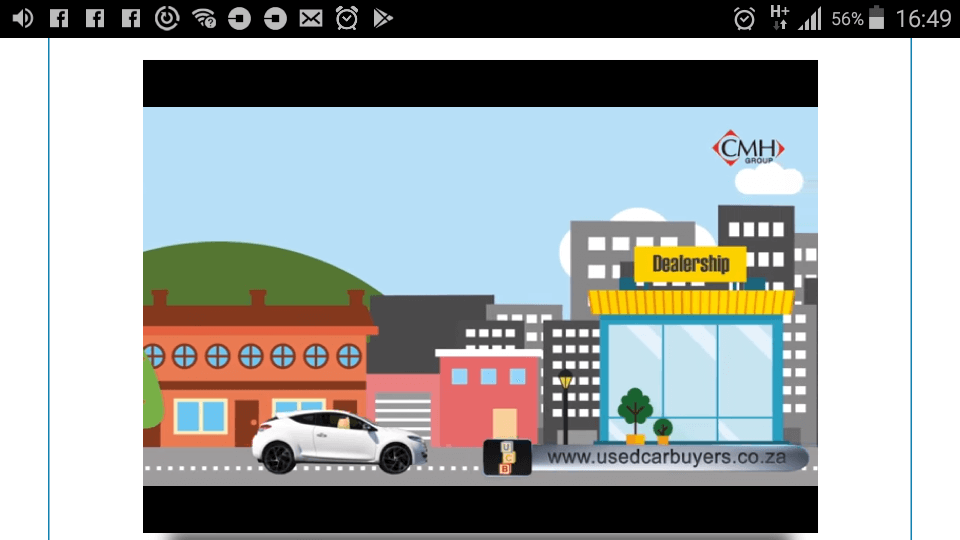Click the blue glass dealership building
This screenshot has width=960, height=540.
pos(691,380)
